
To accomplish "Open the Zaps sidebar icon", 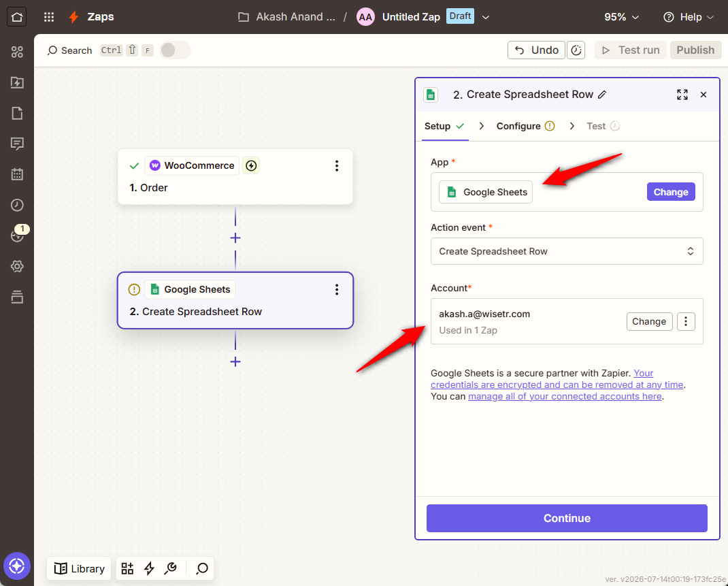I will coord(17,82).
